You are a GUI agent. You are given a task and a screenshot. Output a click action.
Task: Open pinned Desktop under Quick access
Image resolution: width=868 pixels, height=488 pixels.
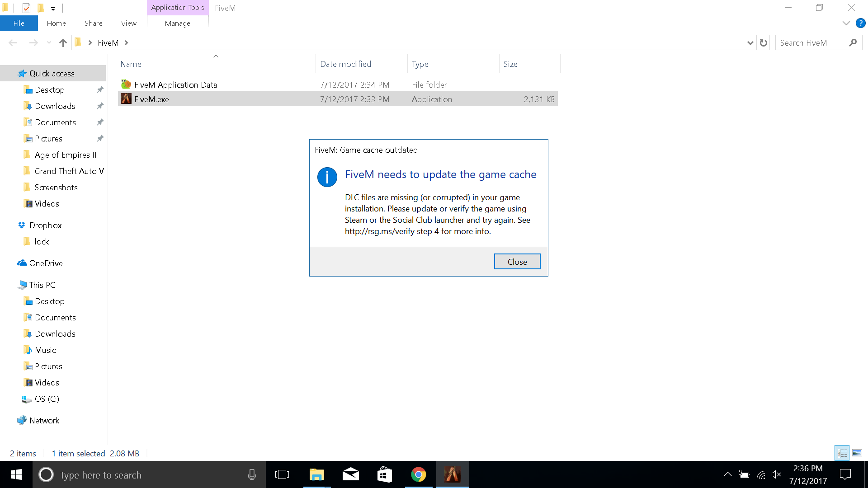(50, 89)
